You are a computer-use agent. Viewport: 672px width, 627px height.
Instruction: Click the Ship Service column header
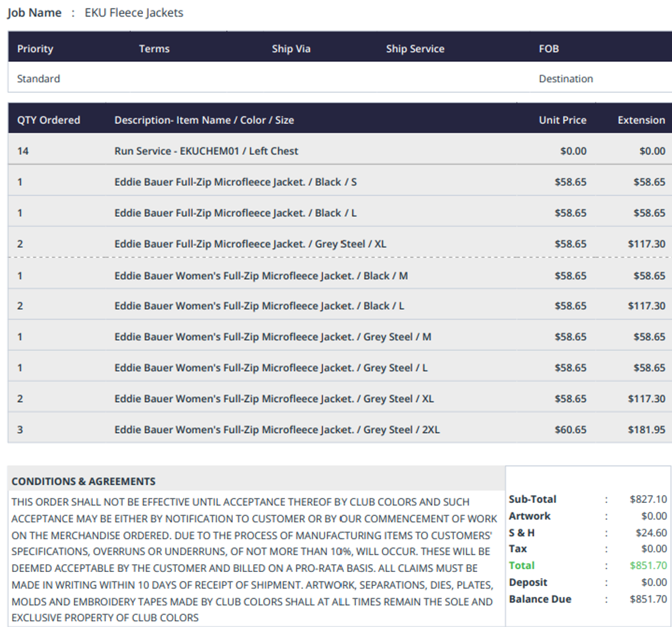coord(415,49)
